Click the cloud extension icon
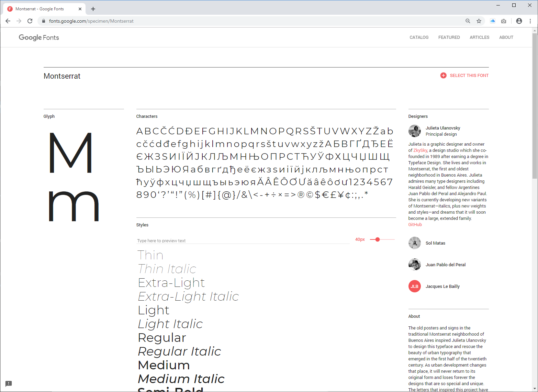 (493, 21)
